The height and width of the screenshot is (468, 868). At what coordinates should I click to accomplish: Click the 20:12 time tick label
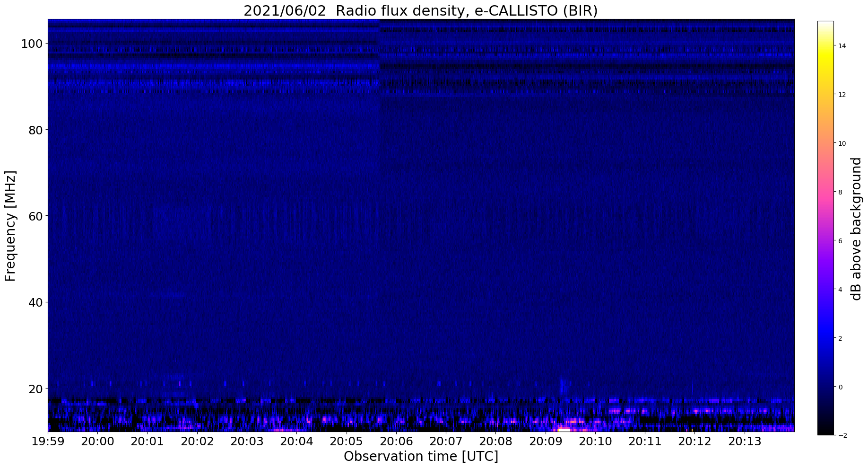pos(695,442)
